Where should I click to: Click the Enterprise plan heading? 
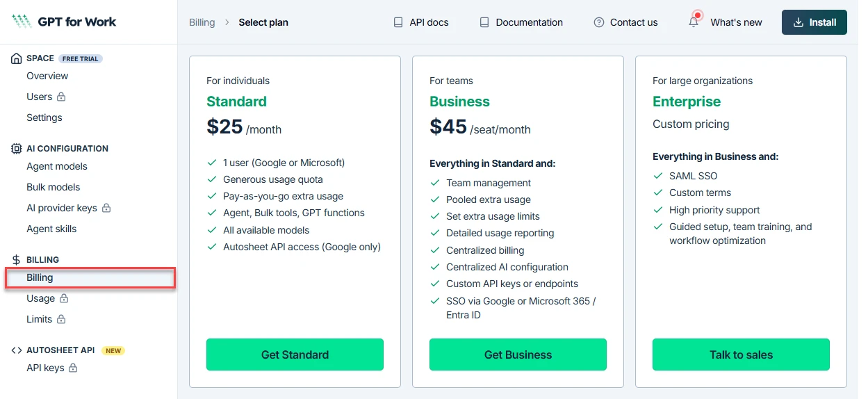pos(687,101)
